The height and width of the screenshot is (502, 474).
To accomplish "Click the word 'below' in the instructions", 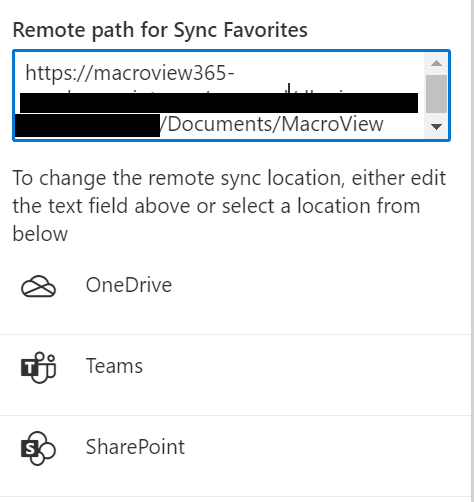I will [40, 234].
